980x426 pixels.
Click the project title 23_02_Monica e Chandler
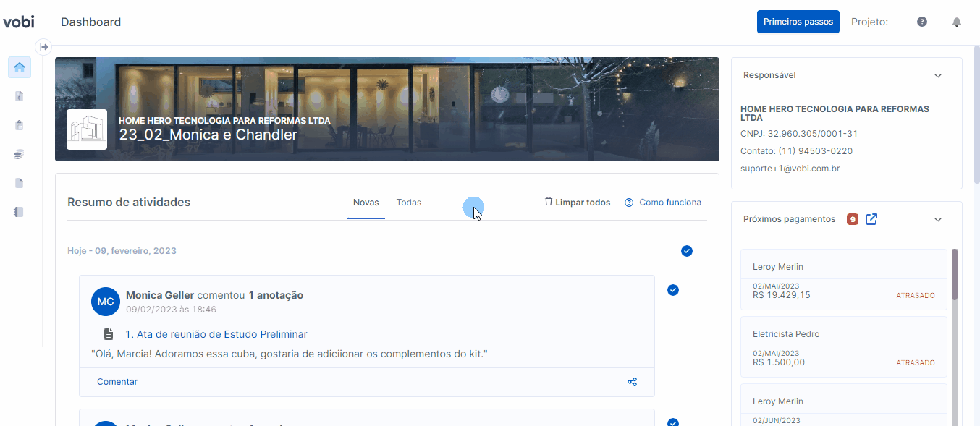point(208,135)
